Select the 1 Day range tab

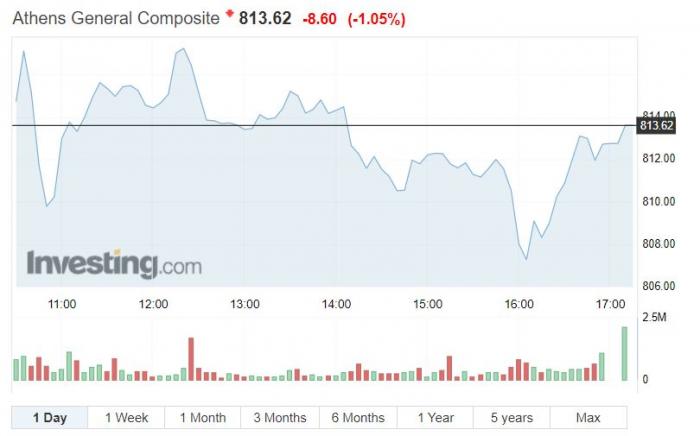point(49,417)
